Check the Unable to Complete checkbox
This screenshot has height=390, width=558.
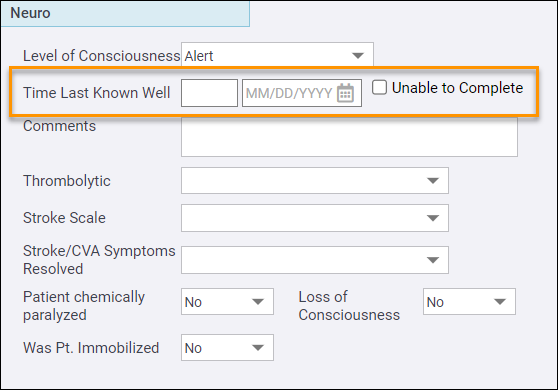coord(379,87)
